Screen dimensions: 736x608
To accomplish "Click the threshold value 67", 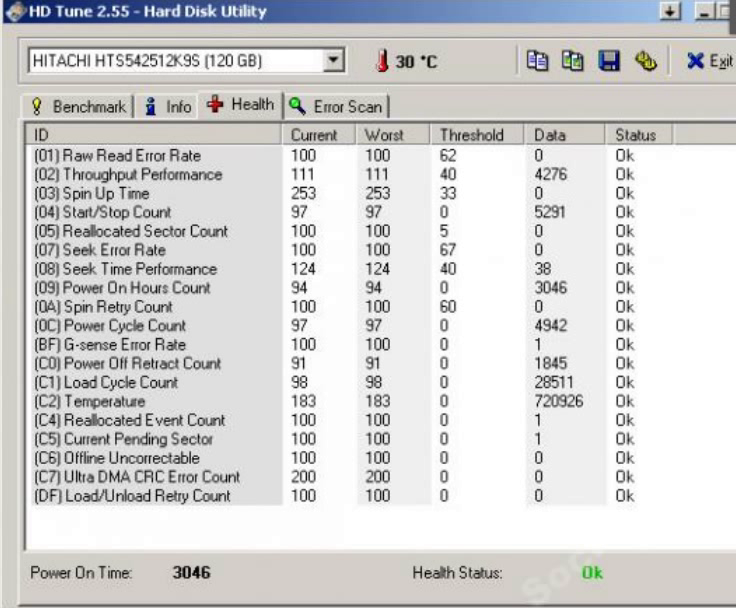I will point(448,250).
